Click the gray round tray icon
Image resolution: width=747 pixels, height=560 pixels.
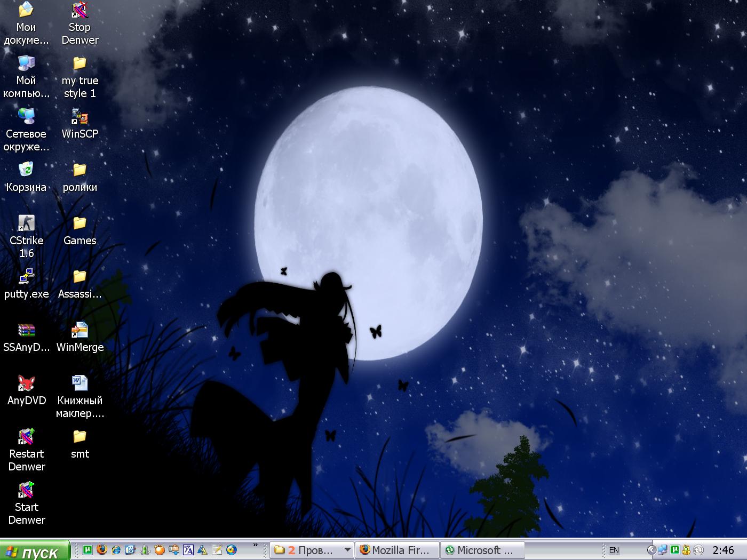pos(698,550)
